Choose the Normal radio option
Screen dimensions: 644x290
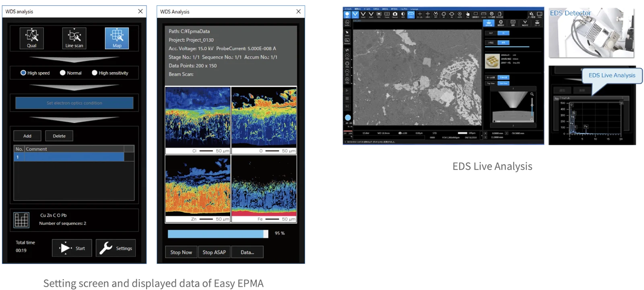pos(71,73)
